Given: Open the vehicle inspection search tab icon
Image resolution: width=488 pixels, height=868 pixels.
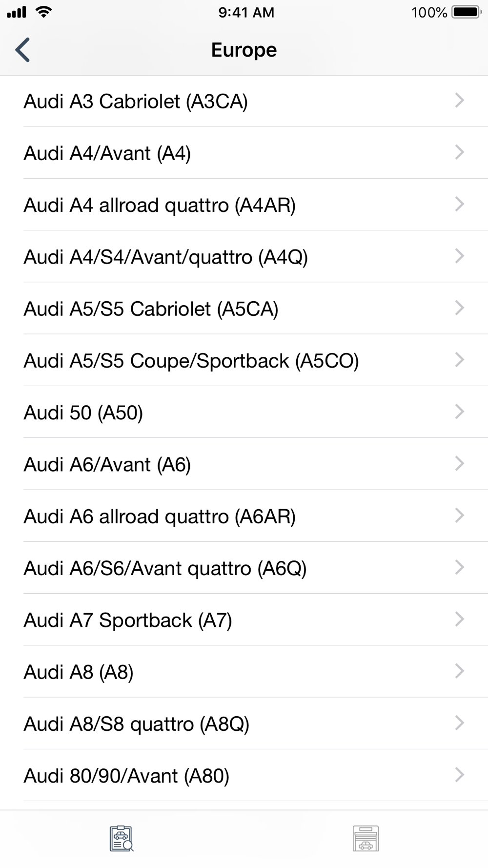Looking at the screenshot, I should click(x=122, y=838).
